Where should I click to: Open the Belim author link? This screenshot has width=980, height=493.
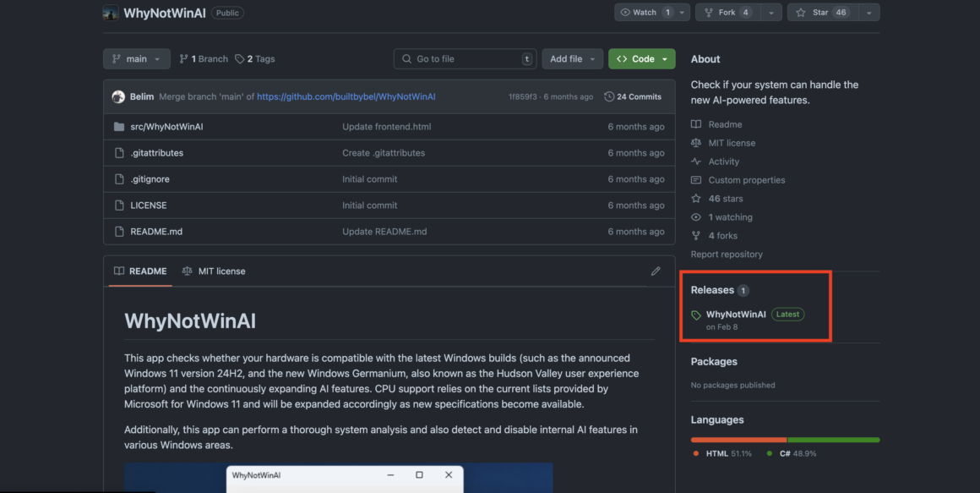point(142,97)
